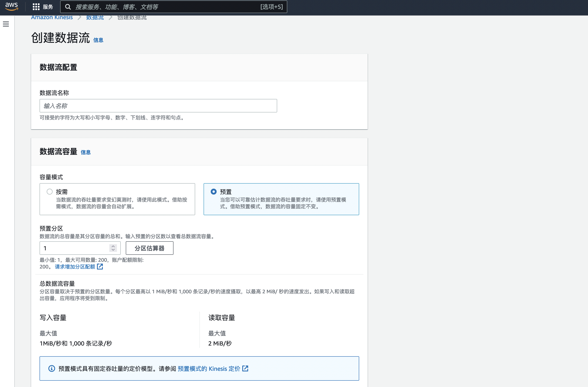Open the 服务 services menu
Viewport: 588px width, 387px height.
[x=48, y=7]
